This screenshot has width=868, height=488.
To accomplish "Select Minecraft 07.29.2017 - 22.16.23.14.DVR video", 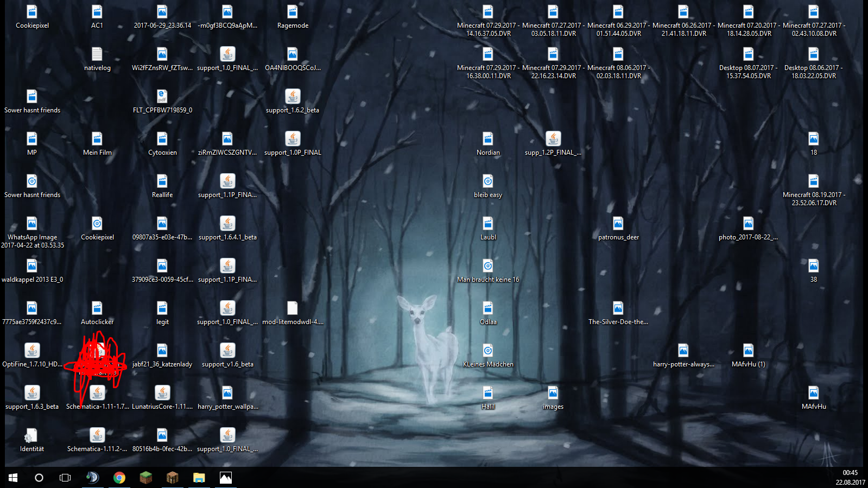I will (553, 54).
